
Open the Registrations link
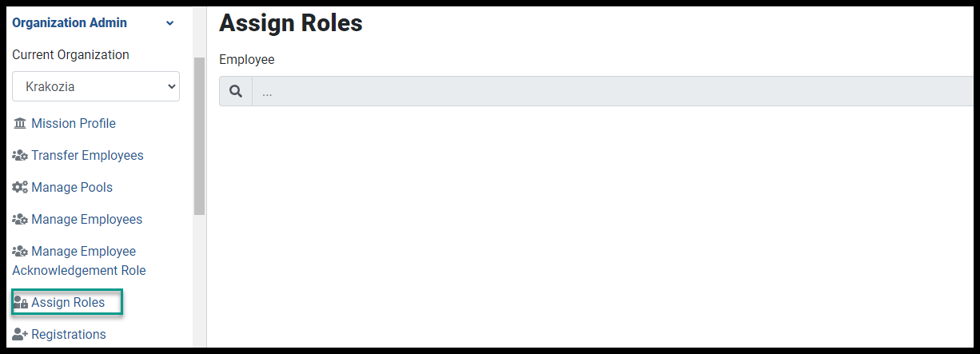pyautogui.click(x=68, y=334)
